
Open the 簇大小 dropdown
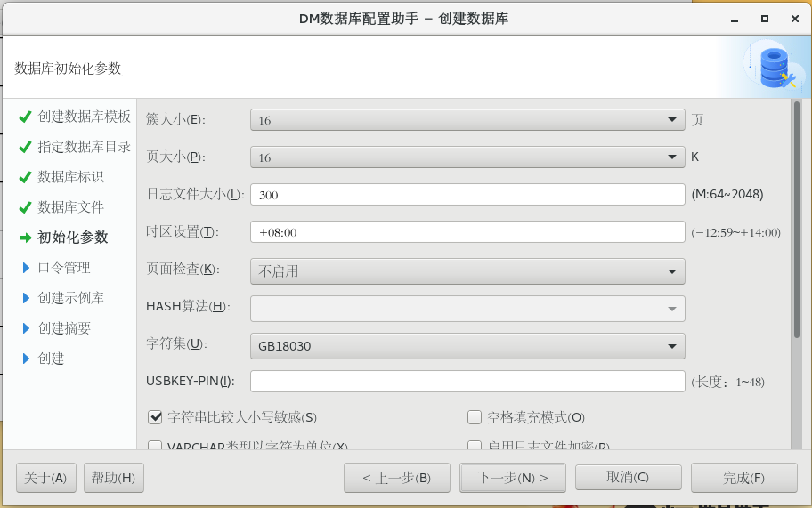(467, 119)
